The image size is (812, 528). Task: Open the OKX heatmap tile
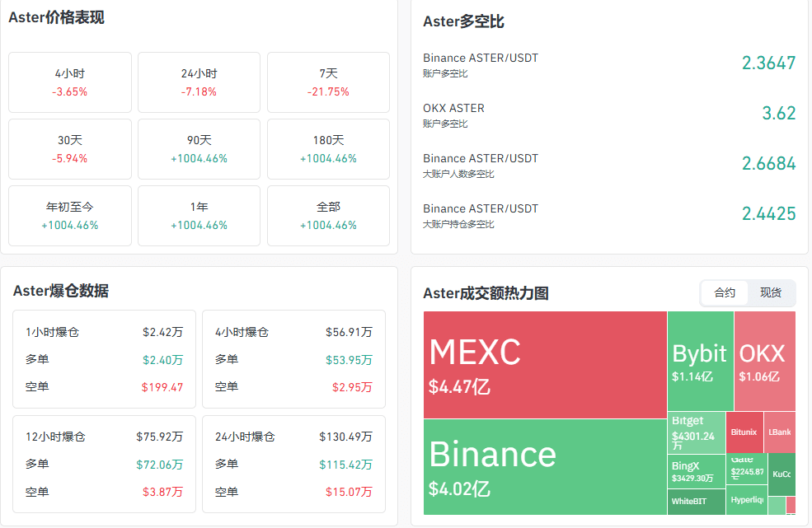[x=764, y=362]
